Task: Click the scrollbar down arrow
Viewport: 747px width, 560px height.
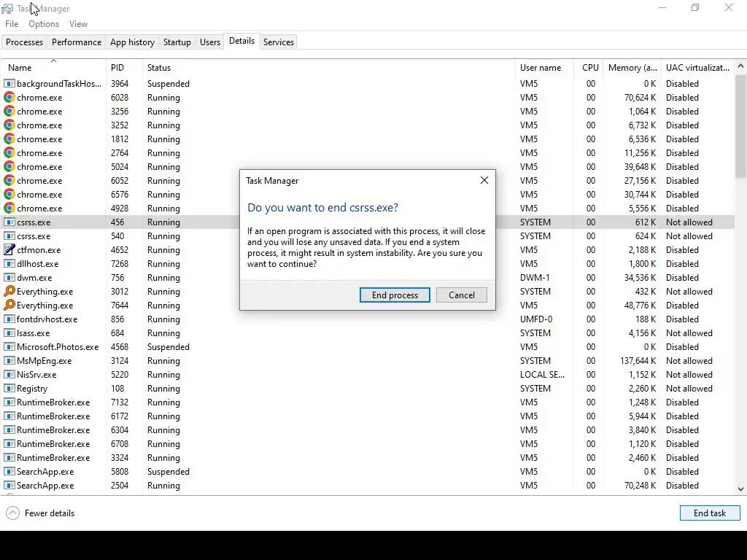Action: click(x=741, y=489)
